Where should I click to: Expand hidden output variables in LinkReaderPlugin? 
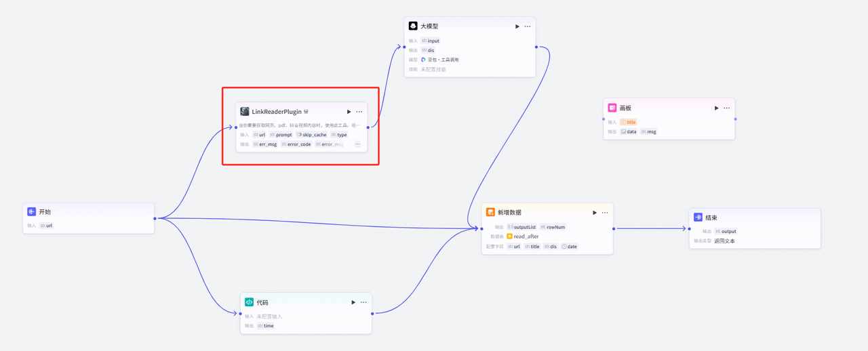357,144
